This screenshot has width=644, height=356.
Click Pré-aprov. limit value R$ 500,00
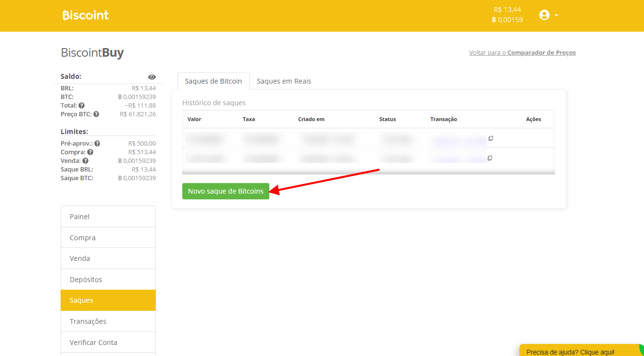[x=142, y=144]
